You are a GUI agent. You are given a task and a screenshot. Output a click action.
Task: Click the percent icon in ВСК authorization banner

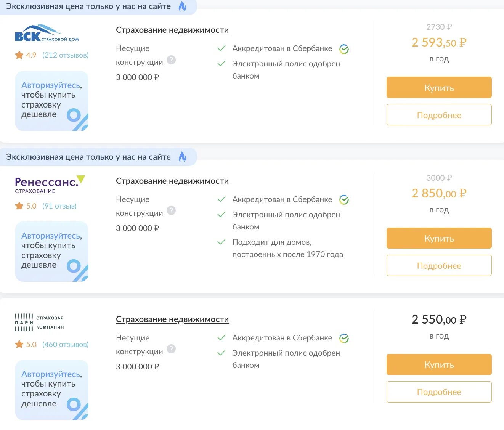point(77,119)
